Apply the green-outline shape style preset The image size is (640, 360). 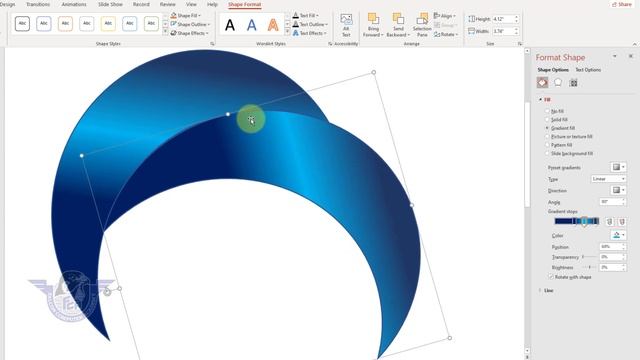pos(151,24)
